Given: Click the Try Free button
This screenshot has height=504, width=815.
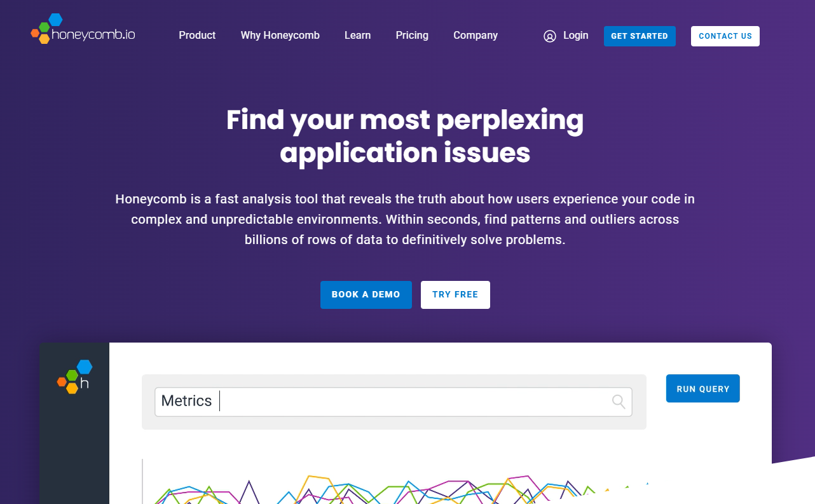Looking at the screenshot, I should (x=455, y=295).
